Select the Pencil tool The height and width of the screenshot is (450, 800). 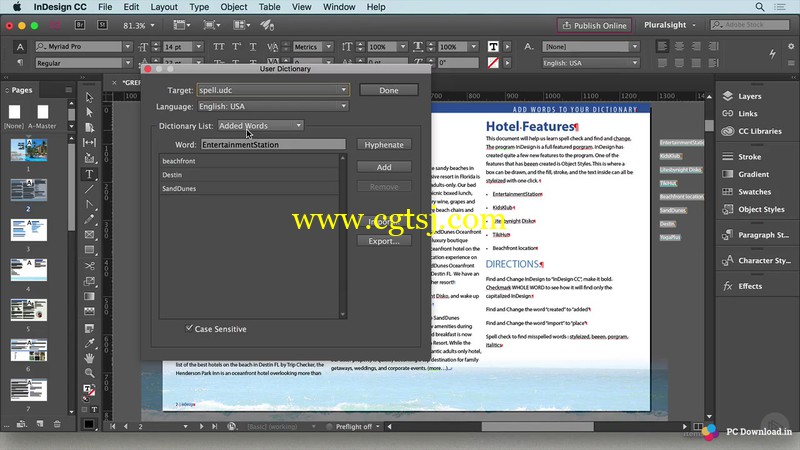(89, 219)
